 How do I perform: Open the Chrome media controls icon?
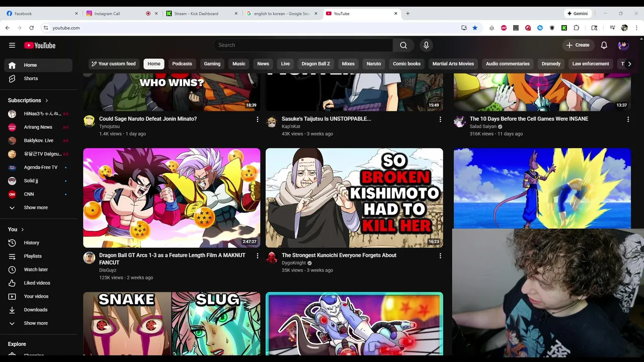pyautogui.click(x=612, y=28)
